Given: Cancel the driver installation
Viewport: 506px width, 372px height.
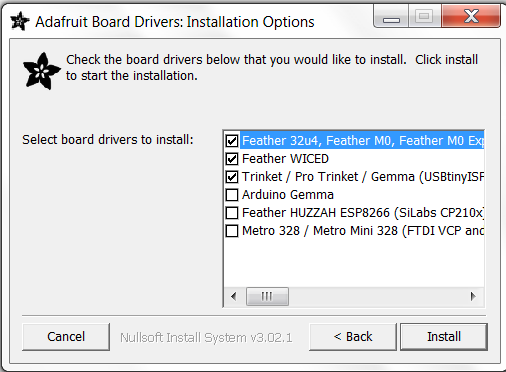Looking at the screenshot, I should (66, 337).
